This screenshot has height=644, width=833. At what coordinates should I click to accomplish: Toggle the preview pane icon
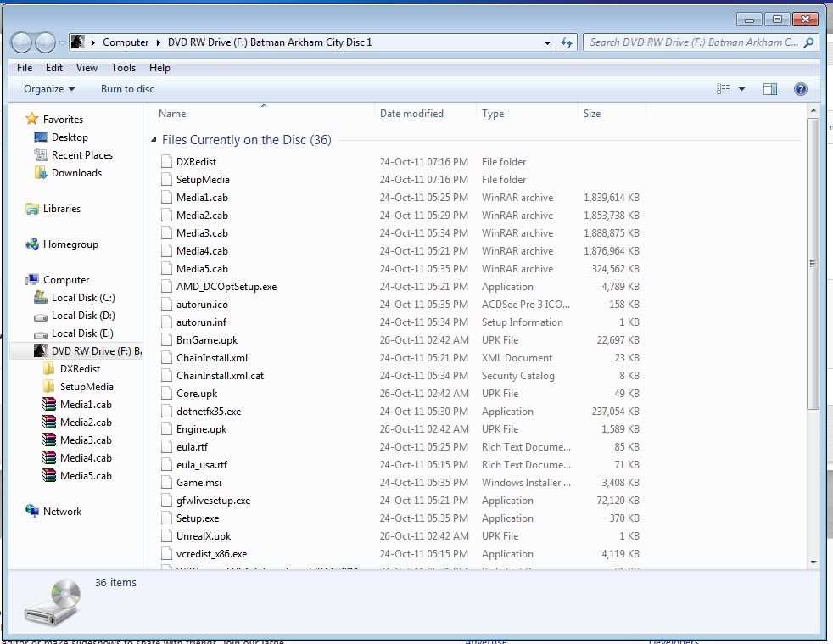770,89
